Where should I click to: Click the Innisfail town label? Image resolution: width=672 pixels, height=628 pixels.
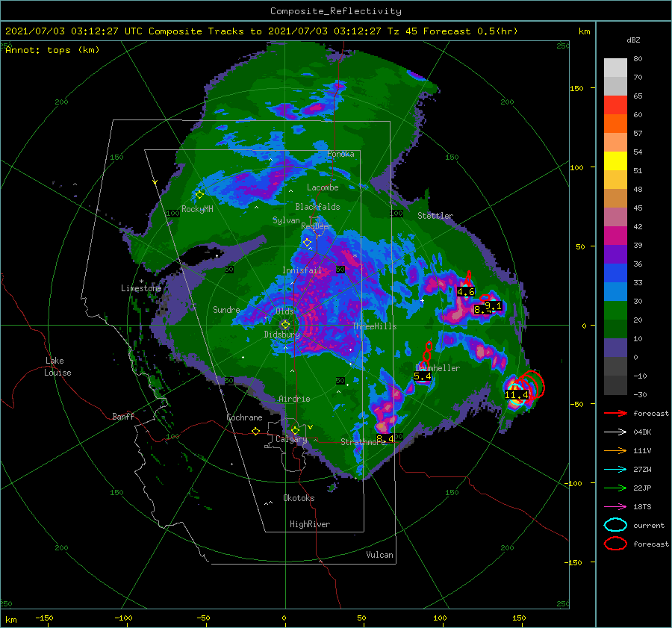pos(302,270)
